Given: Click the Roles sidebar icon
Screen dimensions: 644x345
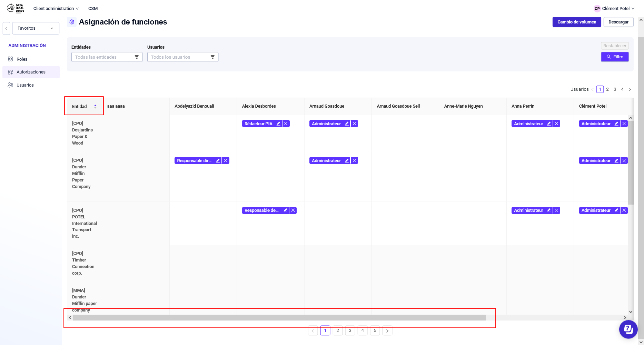Looking at the screenshot, I should [10, 59].
